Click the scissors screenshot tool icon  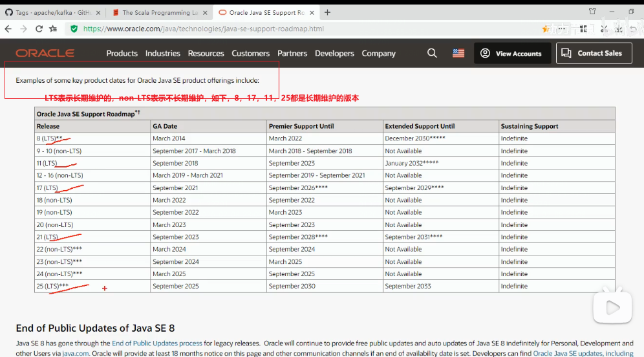pos(604,28)
